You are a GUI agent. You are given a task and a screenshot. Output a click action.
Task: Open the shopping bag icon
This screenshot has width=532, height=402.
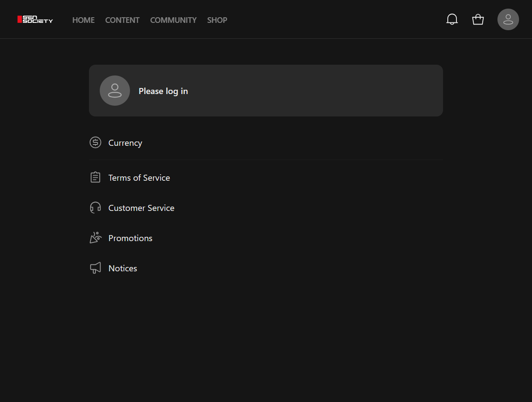tap(478, 19)
